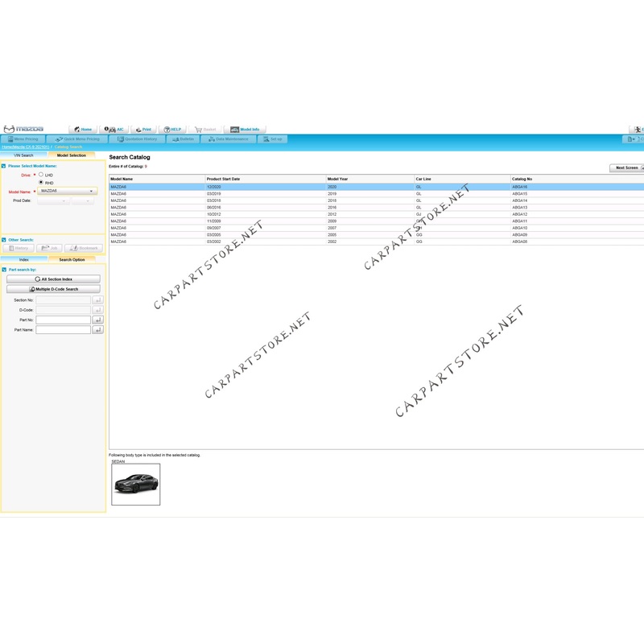Click the History button
The image size is (644, 644).
(19, 248)
